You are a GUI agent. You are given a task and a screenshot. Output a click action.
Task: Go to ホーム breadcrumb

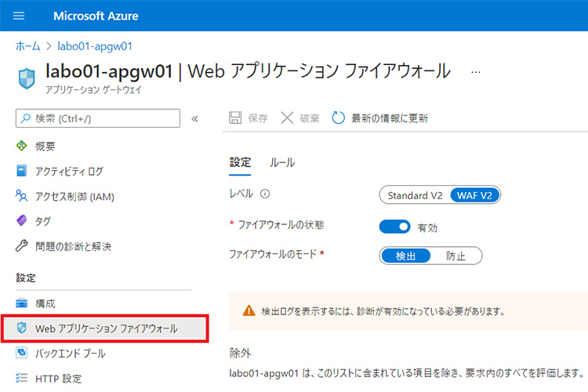pyautogui.click(x=27, y=46)
